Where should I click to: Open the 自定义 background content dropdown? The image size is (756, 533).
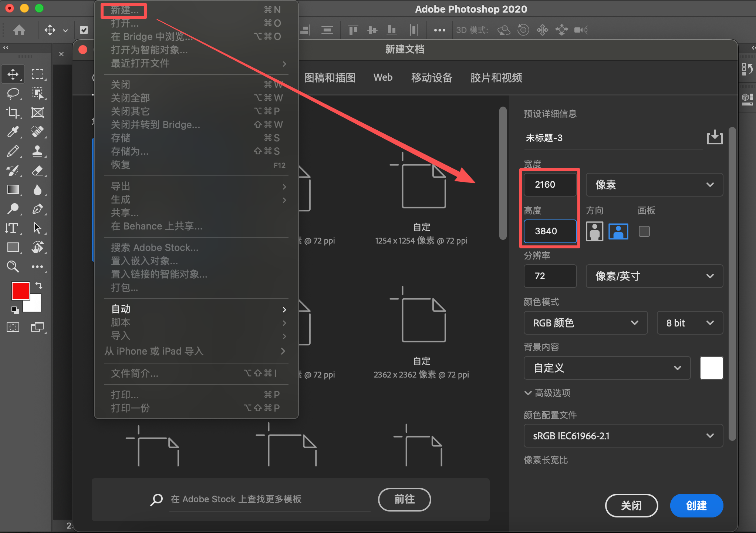(607, 368)
